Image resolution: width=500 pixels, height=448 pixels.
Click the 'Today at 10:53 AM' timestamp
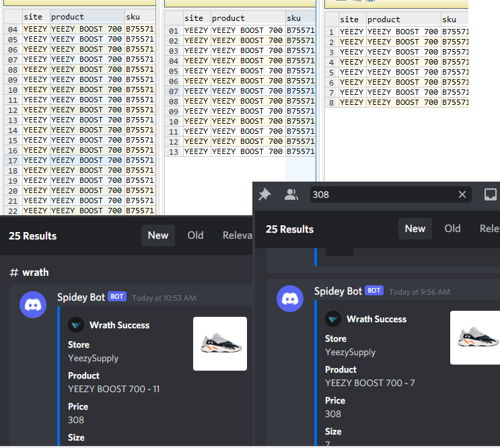[x=164, y=298]
